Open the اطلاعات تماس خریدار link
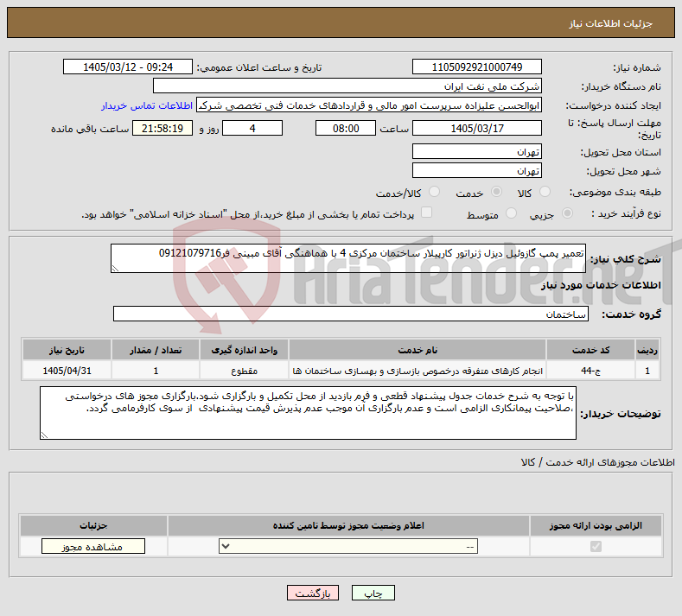This screenshot has width=682, height=616. point(147,105)
